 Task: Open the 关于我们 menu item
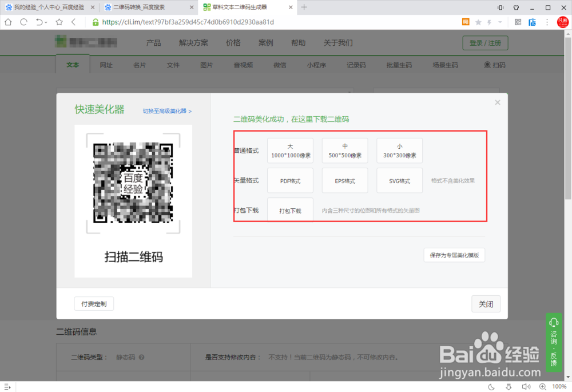pyautogui.click(x=338, y=43)
